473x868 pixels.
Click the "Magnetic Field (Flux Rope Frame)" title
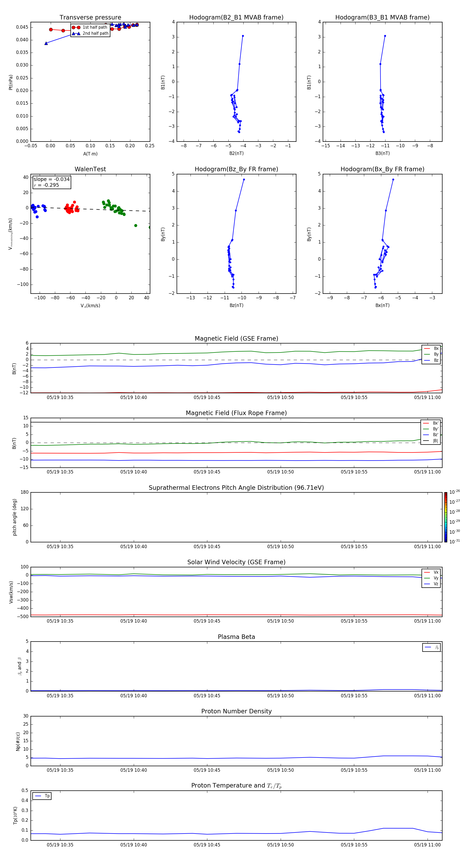(x=236, y=413)
